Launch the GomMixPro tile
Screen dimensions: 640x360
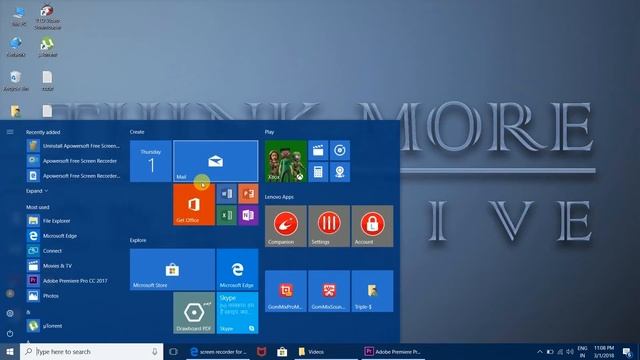[286, 291]
